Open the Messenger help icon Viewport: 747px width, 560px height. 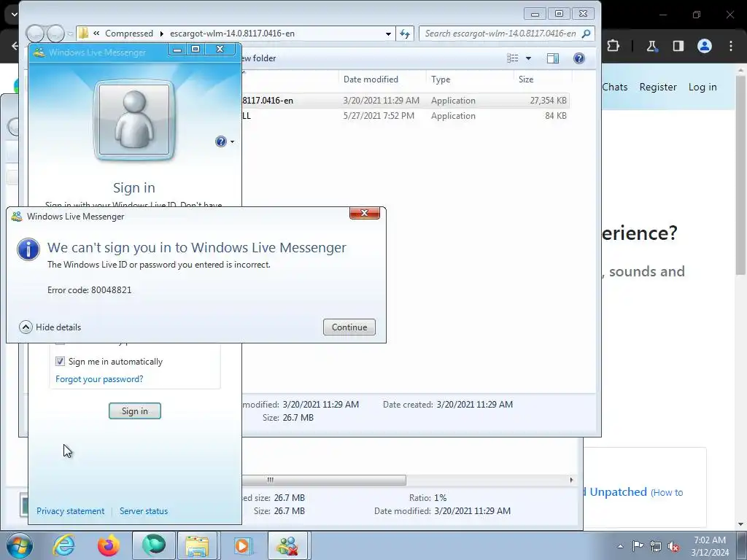tap(220, 141)
